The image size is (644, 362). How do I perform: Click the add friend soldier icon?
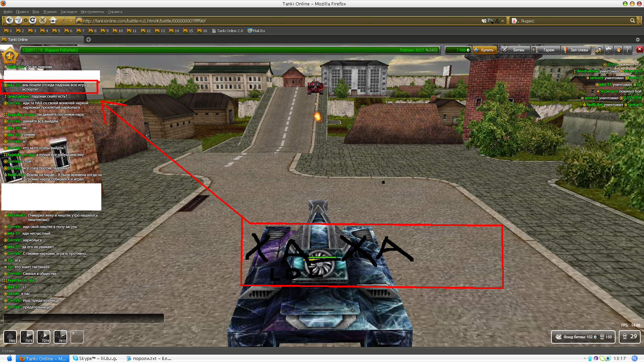point(599,50)
